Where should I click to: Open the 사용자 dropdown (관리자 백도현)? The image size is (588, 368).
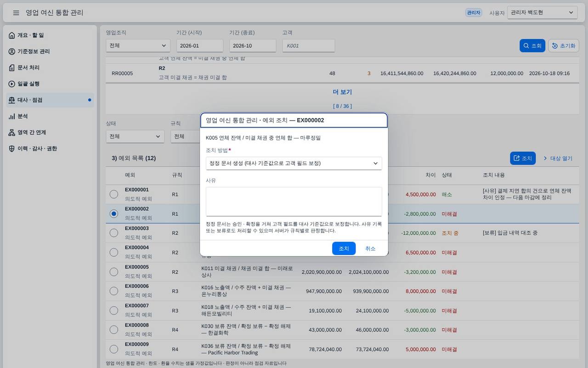pyautogui.click(x=542, y=12)
